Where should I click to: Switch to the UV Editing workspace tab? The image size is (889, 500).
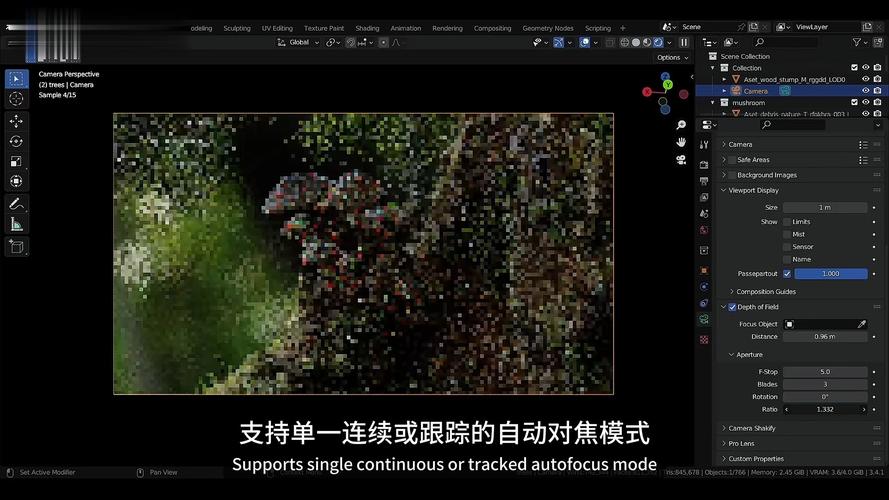pos(277,28)
